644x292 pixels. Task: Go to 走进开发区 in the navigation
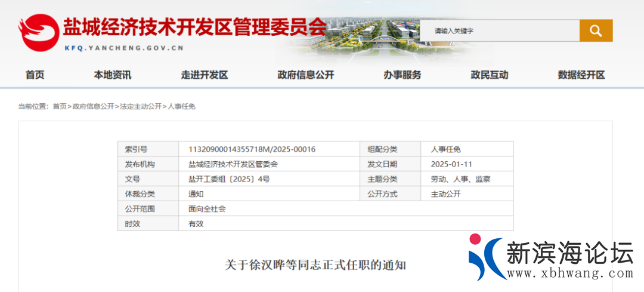pyautogui.click(x=205, y=75)
